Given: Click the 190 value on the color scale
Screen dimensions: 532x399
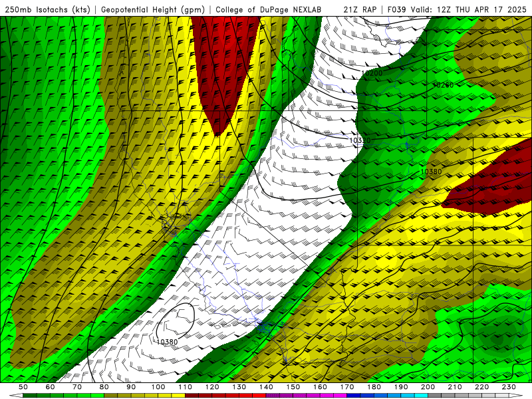Looking at the screenshot, I should pos(401,387).
